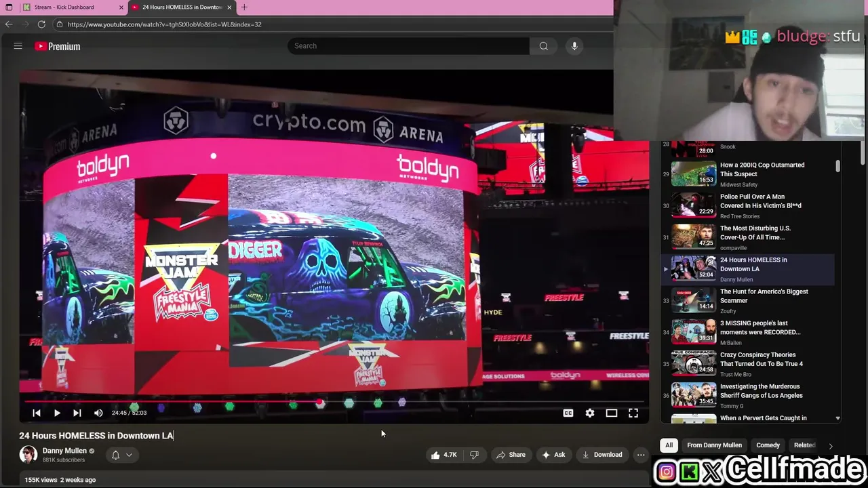Close the Stream - Kick Dashboard tab
This screenshot has height=488, width=868.
[121, 7]
